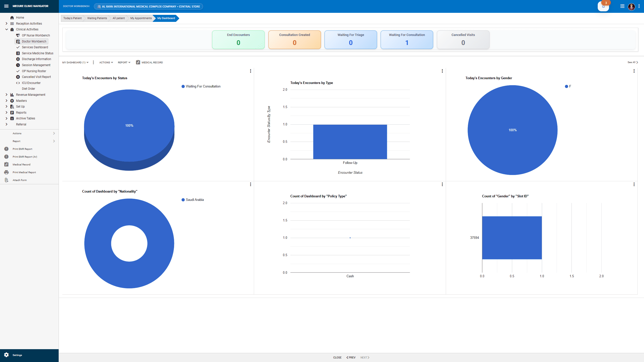This screenshot has height=362, width=644.
Task: Toggle the Waiting For Consultation legend entry
Action: click(201, 86)
